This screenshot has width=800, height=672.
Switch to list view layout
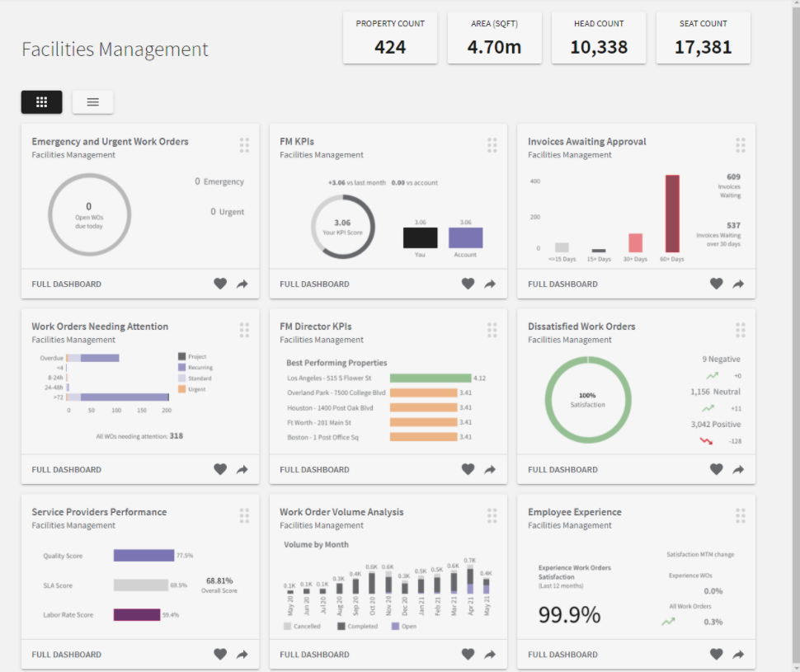92,101
